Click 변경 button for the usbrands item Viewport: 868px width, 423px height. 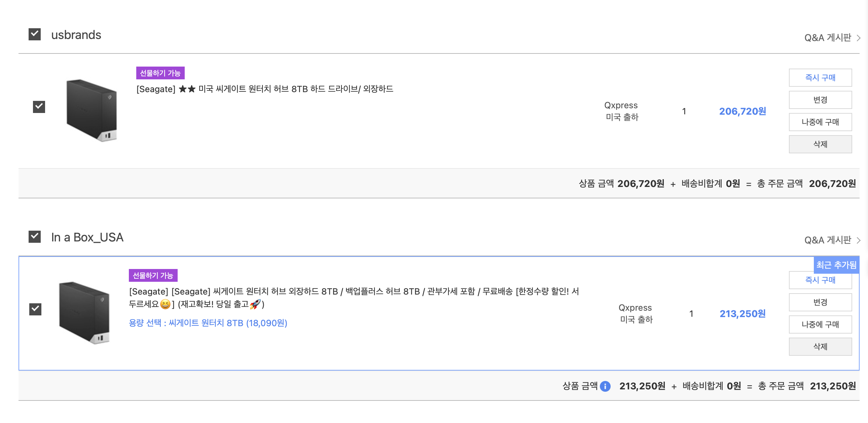tap(820, 100)
